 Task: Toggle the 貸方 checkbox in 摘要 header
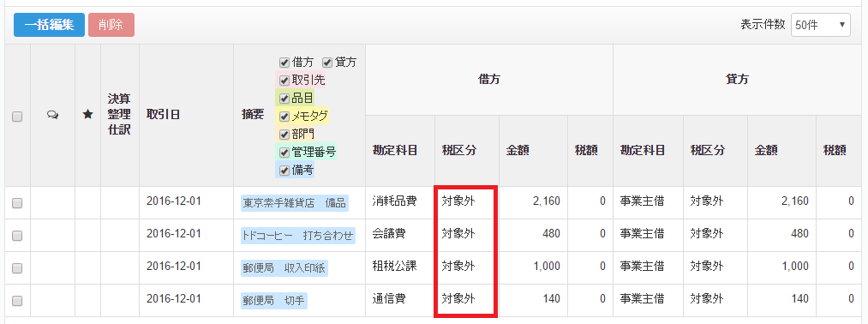(326, 62)
